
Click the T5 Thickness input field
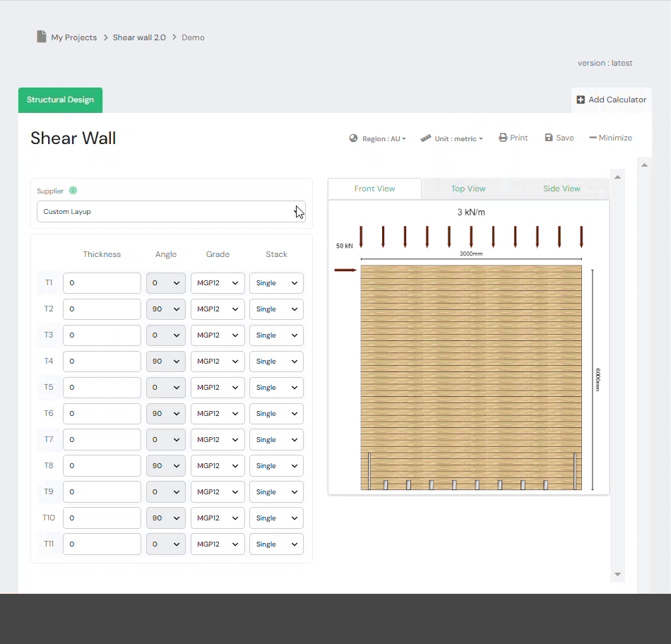click(x=102, y=387)
